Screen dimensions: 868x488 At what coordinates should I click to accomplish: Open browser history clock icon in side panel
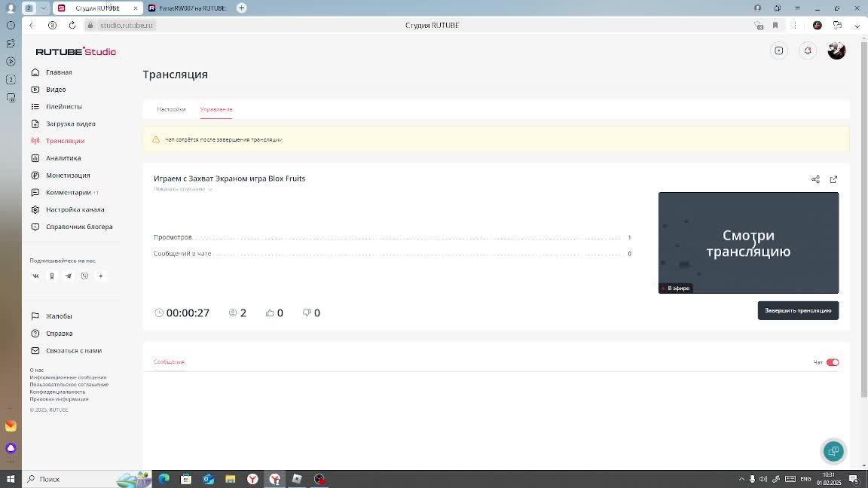click(x=11, y=26)
